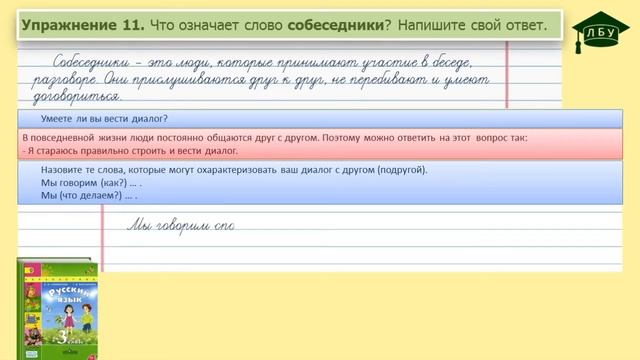Click the ЛБУ graduation cap logo
The image size is (640, 360).
pyautogui.click(x=600, y=32)
